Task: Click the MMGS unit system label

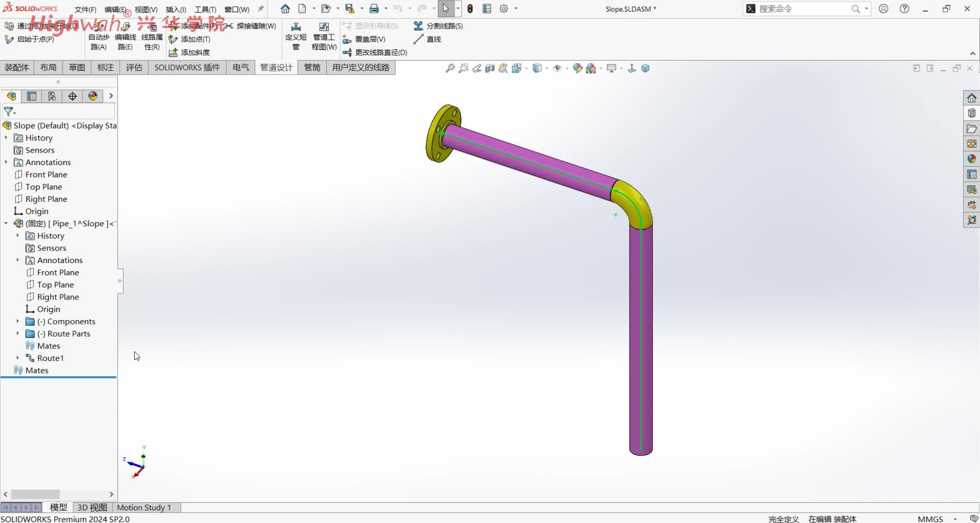Action: point(930,519)
